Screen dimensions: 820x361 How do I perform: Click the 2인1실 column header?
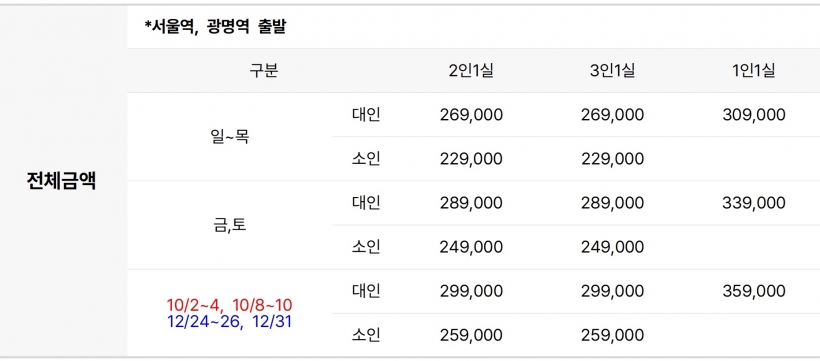[471, 71]
